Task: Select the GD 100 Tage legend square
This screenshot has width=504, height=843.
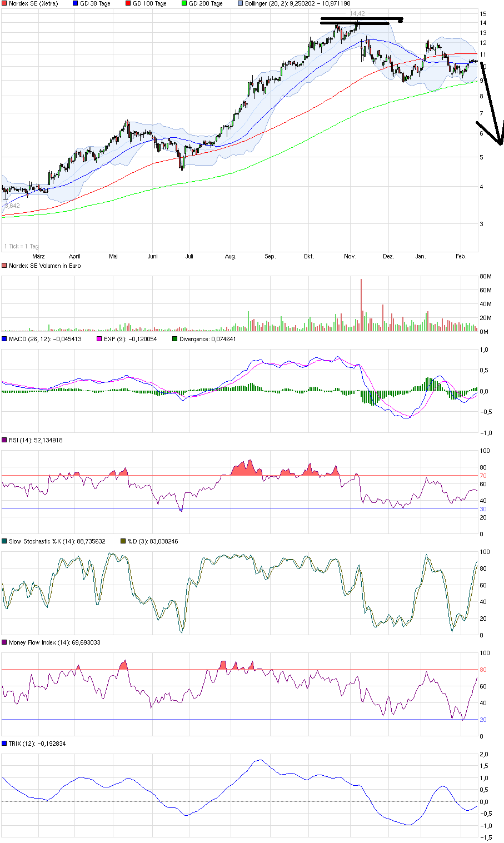Action: coord(129,3)
